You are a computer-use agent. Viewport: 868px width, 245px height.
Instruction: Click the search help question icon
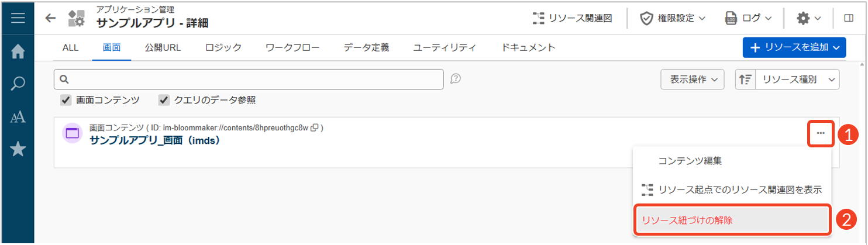[x=456, y=79]
